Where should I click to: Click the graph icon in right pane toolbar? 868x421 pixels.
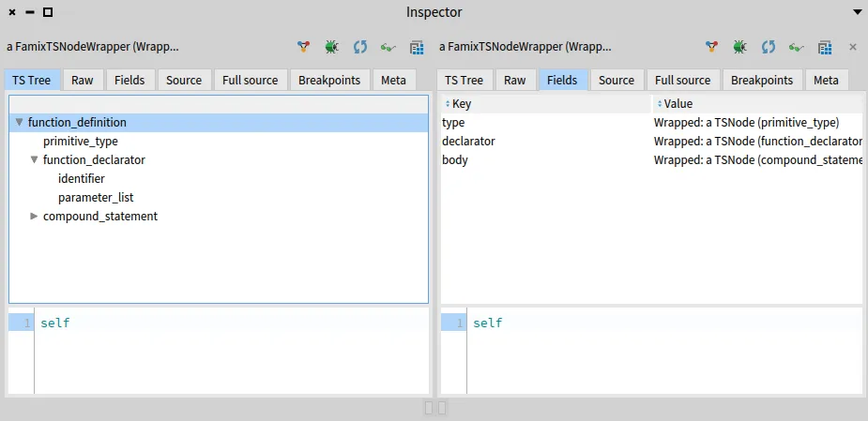point(711,47)
